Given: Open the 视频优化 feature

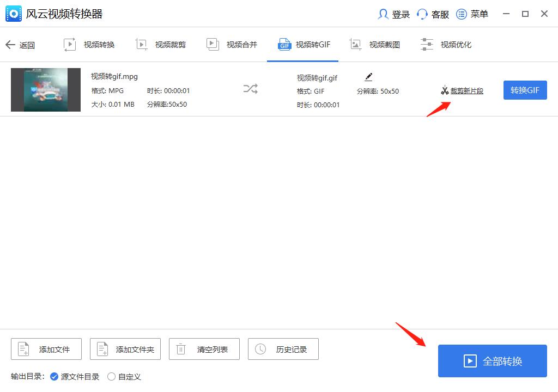Looking at the screenshot, I should pos(447,44).
